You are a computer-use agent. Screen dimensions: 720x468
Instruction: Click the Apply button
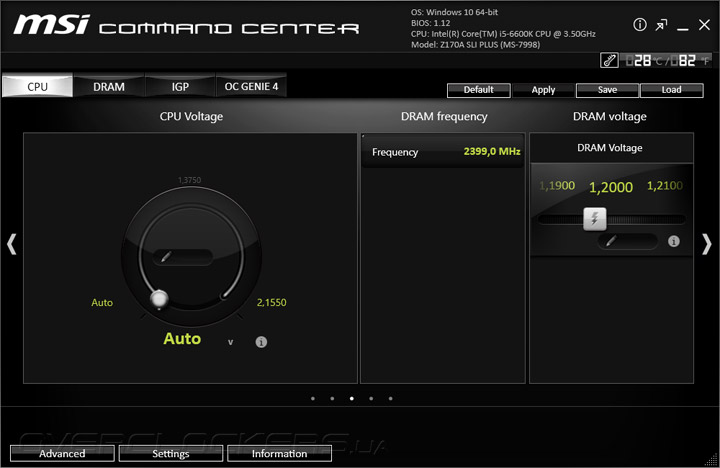tap(543, 90)
